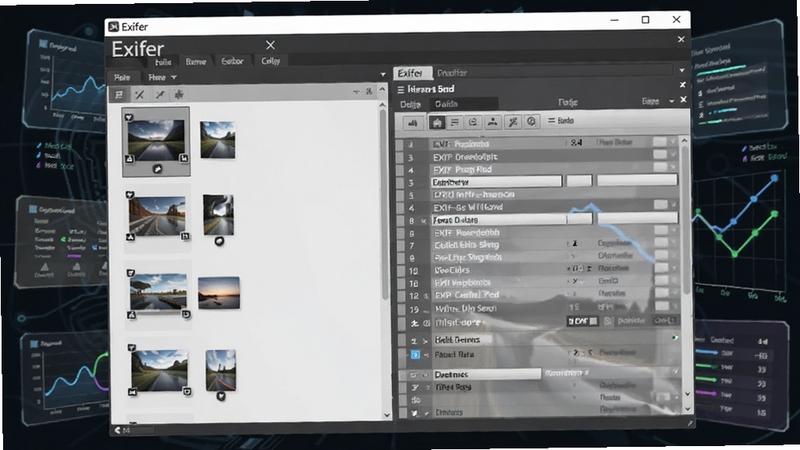Open the last tab under the Exifer heading
800x450 pixels.
270,61
